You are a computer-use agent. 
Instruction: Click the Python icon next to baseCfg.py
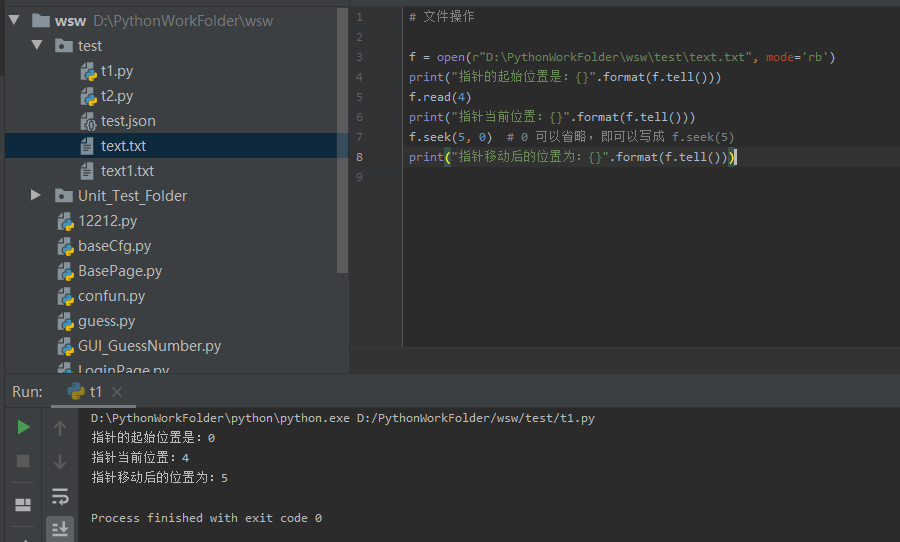coord(65,246)
